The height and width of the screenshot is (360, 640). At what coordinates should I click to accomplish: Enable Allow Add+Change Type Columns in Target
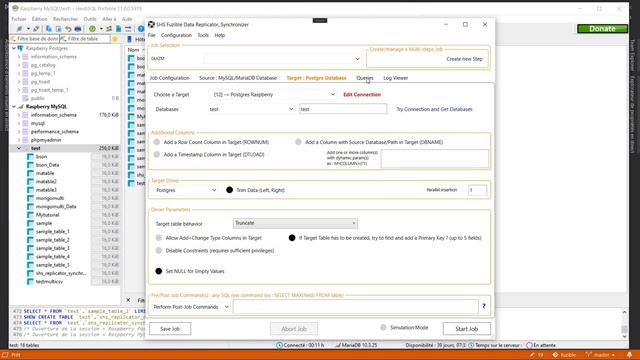159,238
